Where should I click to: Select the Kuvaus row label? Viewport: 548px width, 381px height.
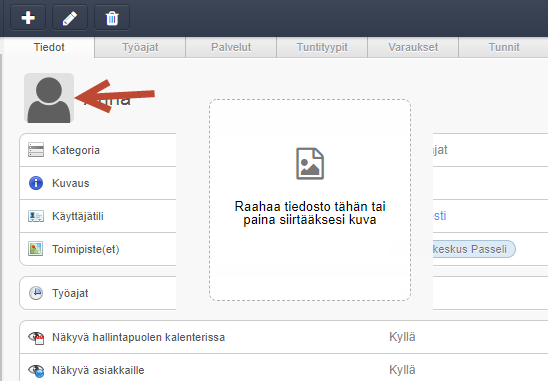[x=71, y=183]
